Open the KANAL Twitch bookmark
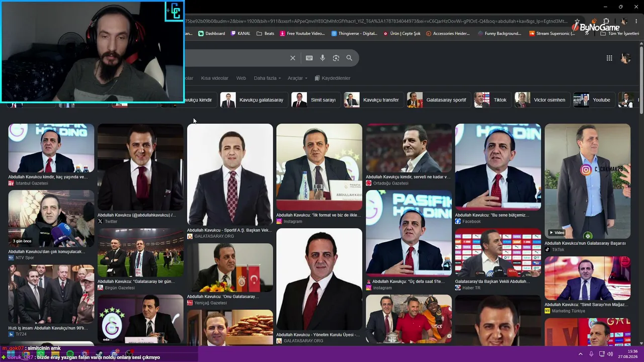The height and width of the screenshot is (362, 644). click(240, 34)
